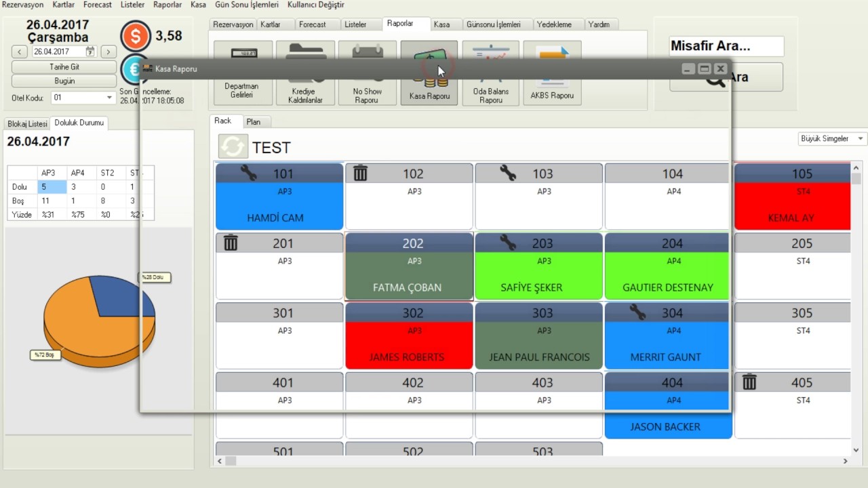The image size is (868, 488).
Task: Click the Ara search button
Action: 726,77
